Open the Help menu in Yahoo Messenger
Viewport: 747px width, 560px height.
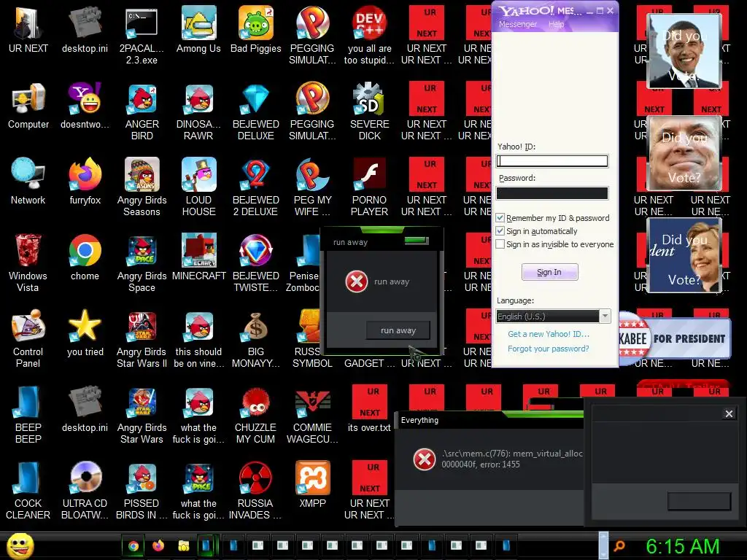pyautogui.click(x=556, y=24)
